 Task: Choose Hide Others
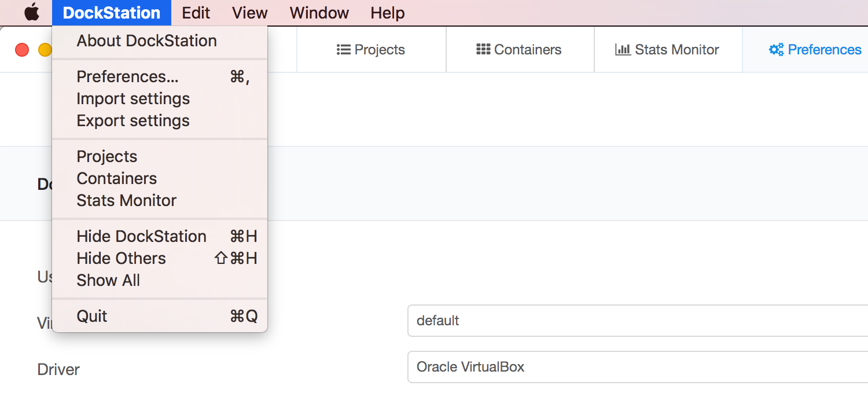point(160,258)
